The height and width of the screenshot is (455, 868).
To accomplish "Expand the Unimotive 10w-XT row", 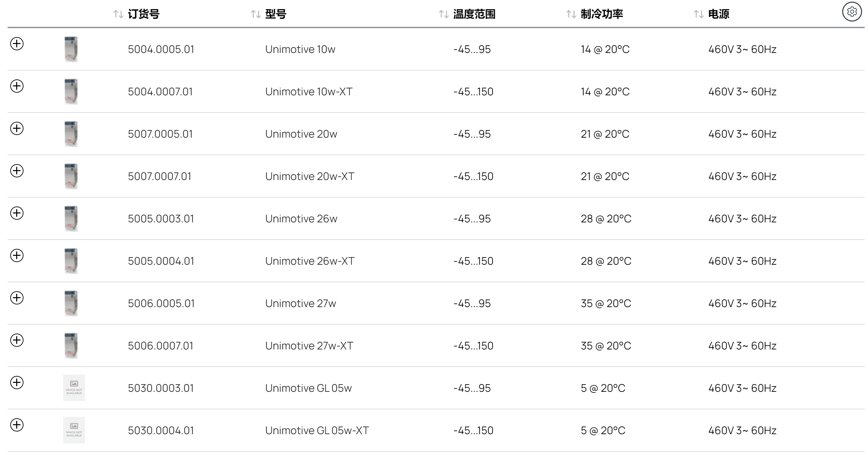I will [x=17, y=86].
